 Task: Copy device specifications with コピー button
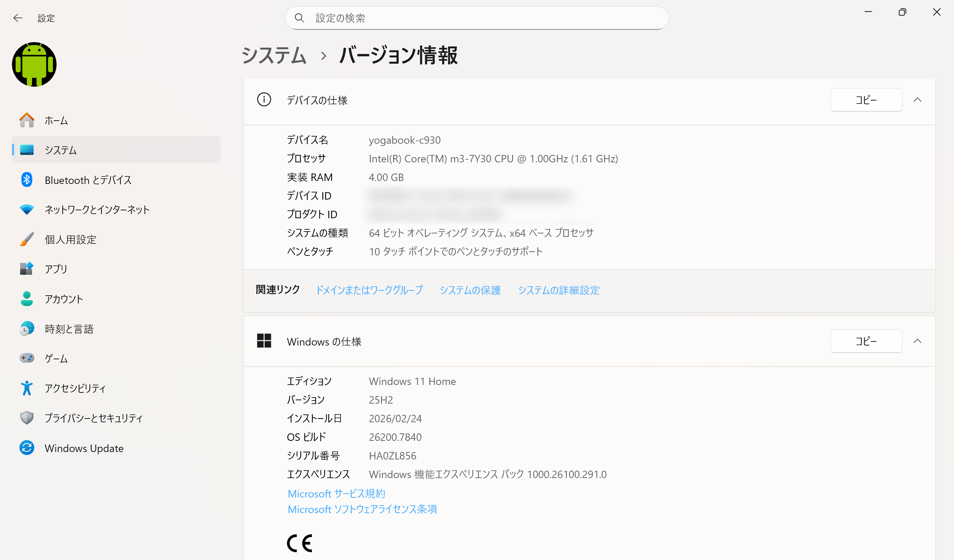[866, 100]
